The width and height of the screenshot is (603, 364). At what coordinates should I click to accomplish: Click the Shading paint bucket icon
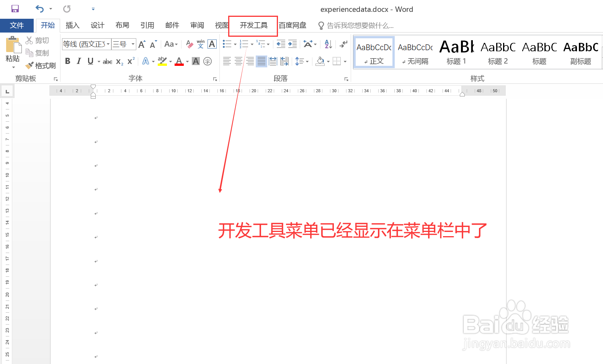coord(320,61)
